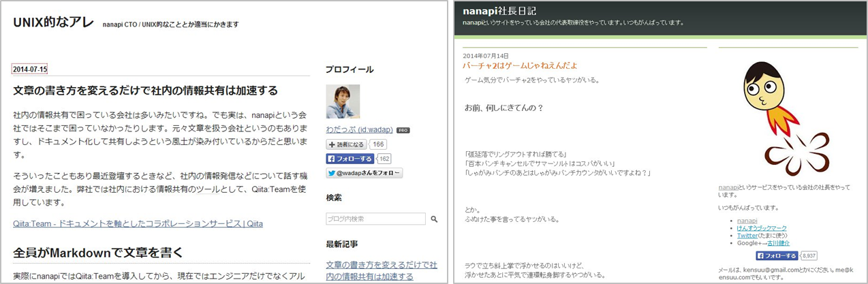Click the お前、何しにきてんの？ line
The image size is (868, 284).
pos(503,108)
